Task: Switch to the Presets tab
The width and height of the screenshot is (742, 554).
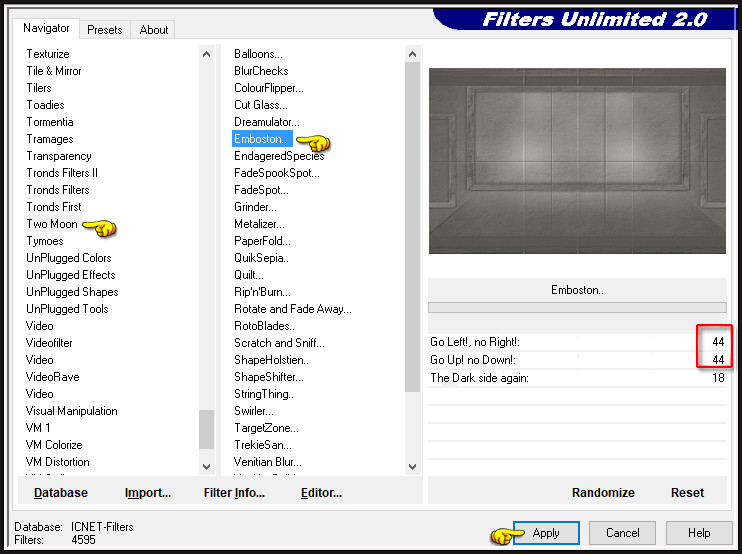Action: pos(105,30)
